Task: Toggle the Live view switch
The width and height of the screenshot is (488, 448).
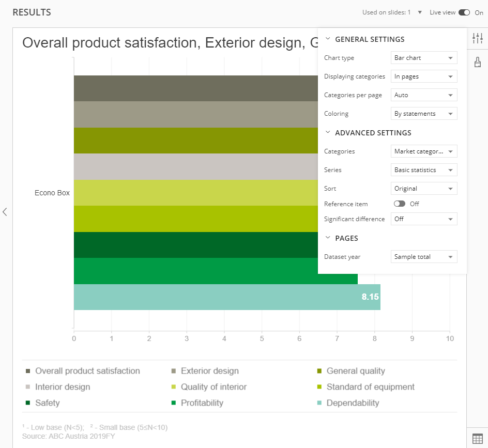Action: [x=464, y=12]
